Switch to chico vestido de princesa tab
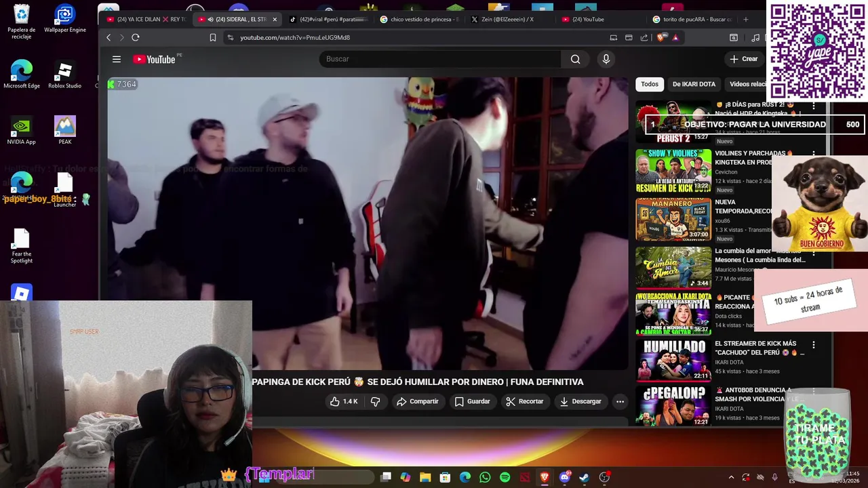 point(419,19)
